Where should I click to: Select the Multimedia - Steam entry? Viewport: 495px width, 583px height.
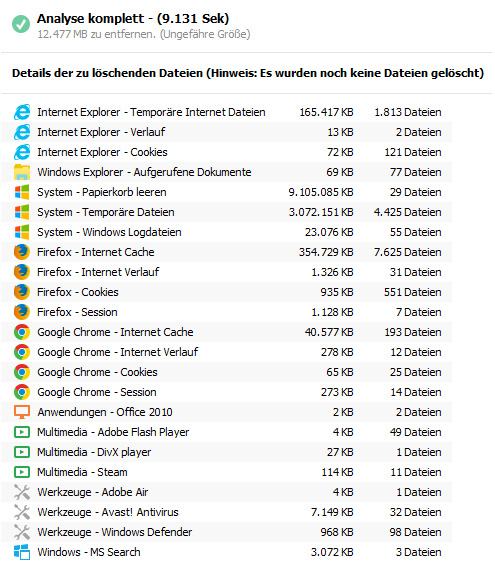coord(228,472)
